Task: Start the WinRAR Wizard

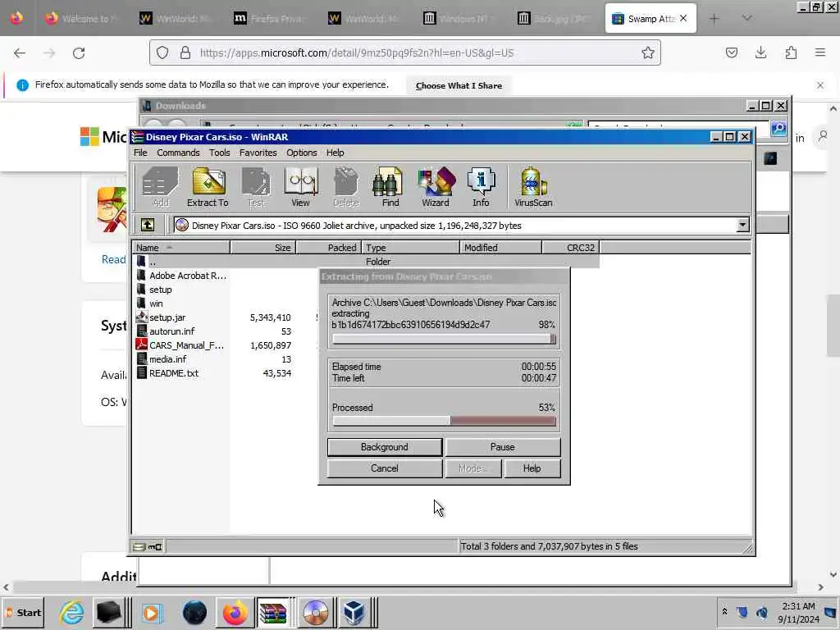Action: point(436,187)
